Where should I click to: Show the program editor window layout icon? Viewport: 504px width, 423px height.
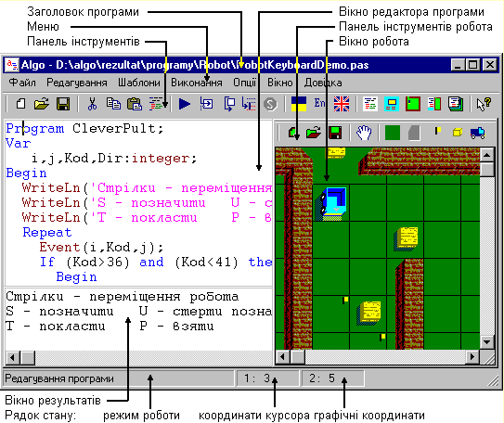(370, 104)
